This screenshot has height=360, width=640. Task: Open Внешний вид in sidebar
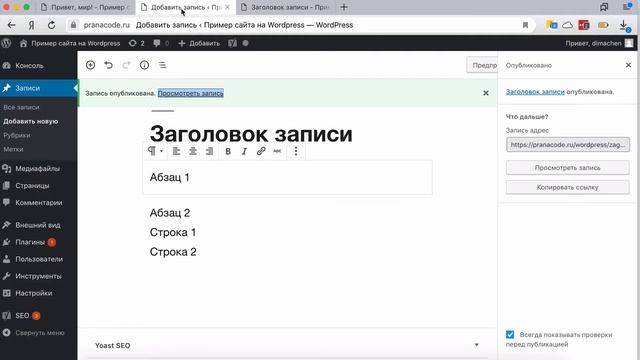(x=38, y=225)
